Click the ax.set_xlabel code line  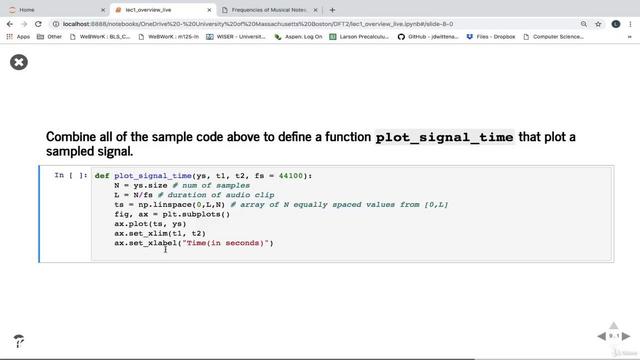pyautogui.click(x=194, y=243)
